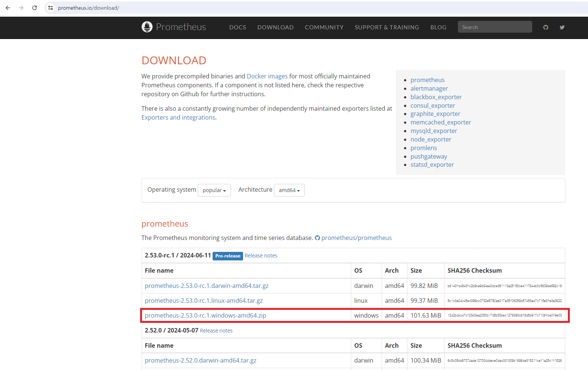
Task: Click checksum of 2.53.0-rc.1 darwin row
Action: coord(505,286)
